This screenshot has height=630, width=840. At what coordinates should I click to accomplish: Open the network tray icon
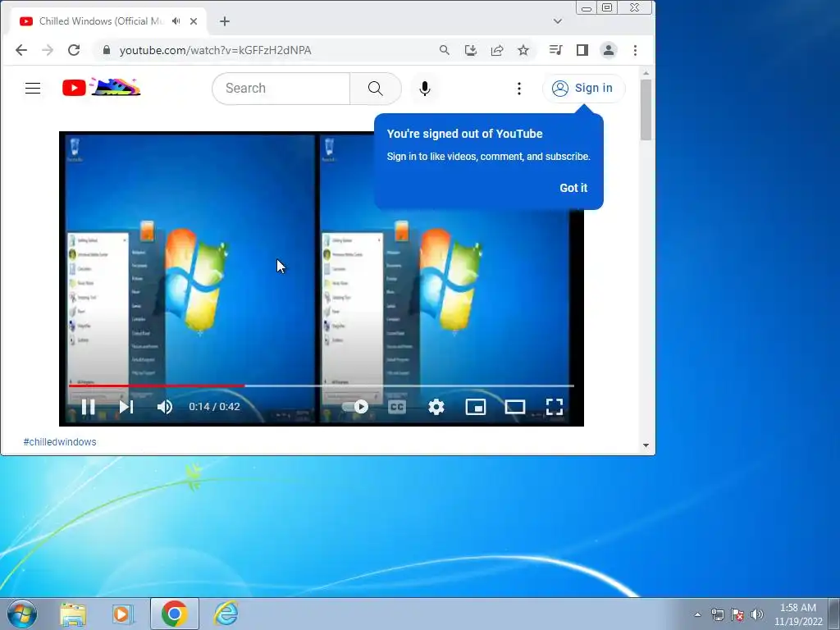pos(718,614)
